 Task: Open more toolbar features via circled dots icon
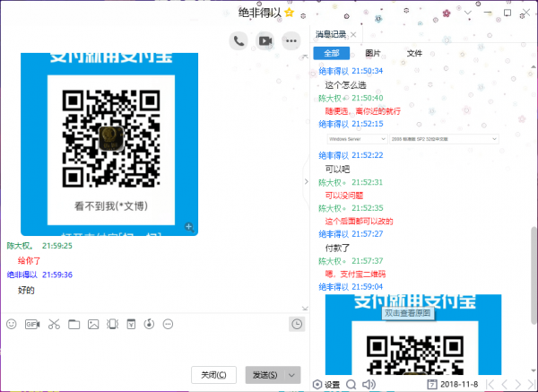pos(169,324)
